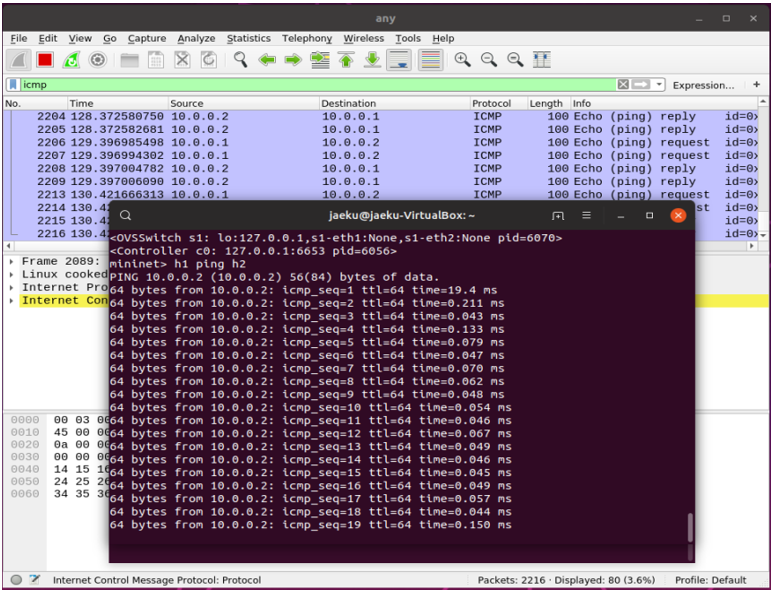Click the expert information status circle
The width and height of the screenshot is (772, 591).
[x=16, y=580]
